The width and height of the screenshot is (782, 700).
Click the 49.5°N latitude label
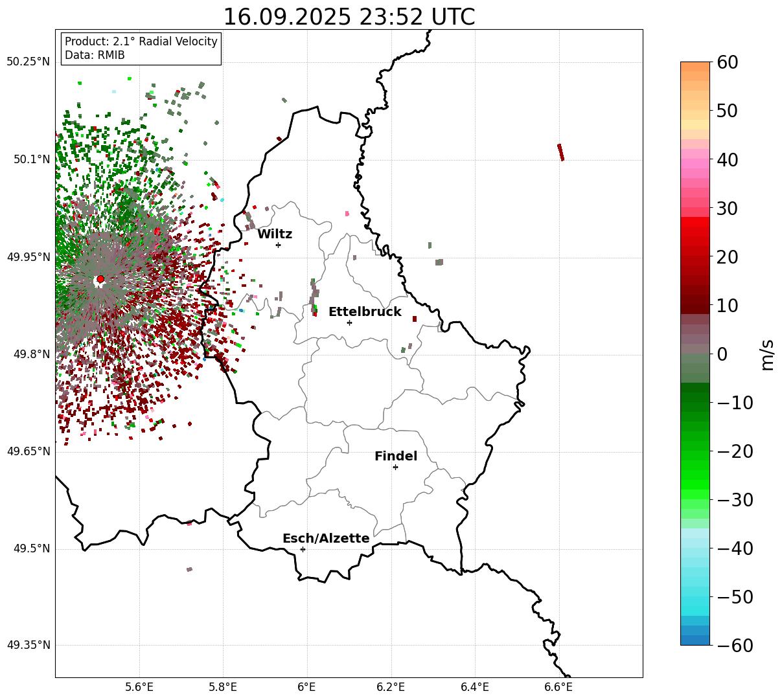point(31,548)
